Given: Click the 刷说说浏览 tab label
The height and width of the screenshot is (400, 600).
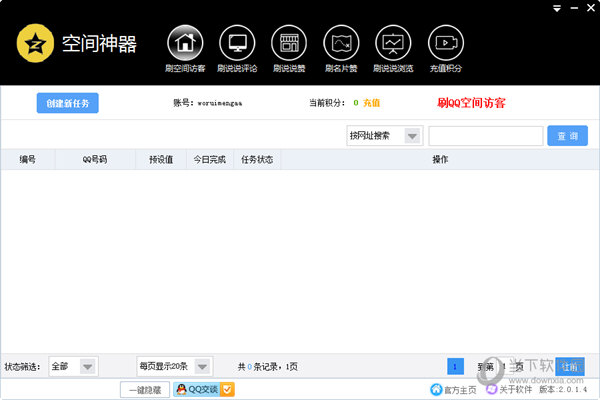Looking at the screenshot, I should 393,69.
